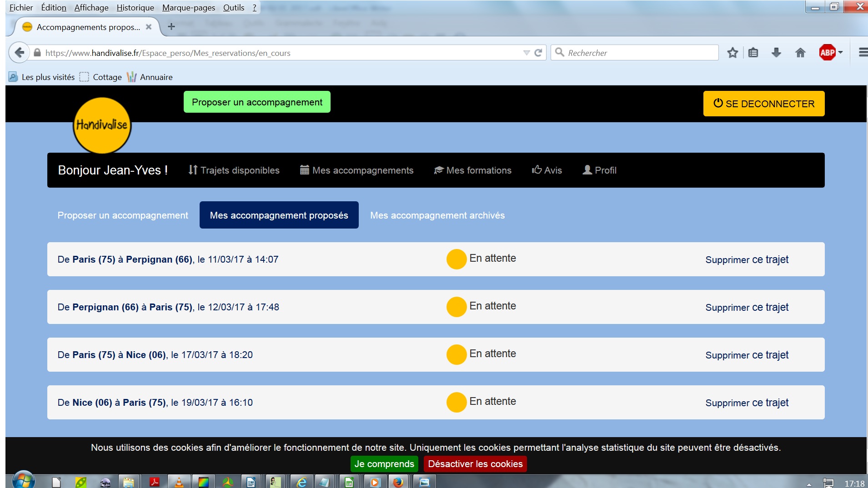Delete the Paris to Nice trajet
Viewport: 868px width, 488px height.
coord(747,355)
